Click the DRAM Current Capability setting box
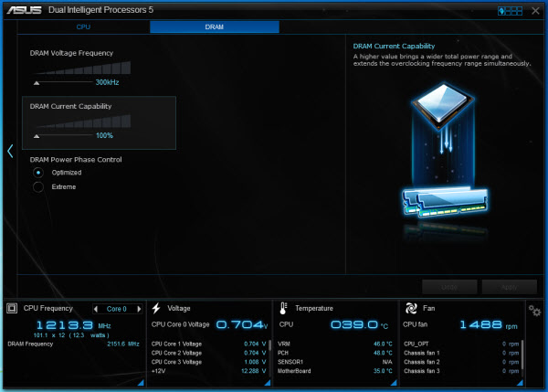548x392 pixels. (99, 122)
